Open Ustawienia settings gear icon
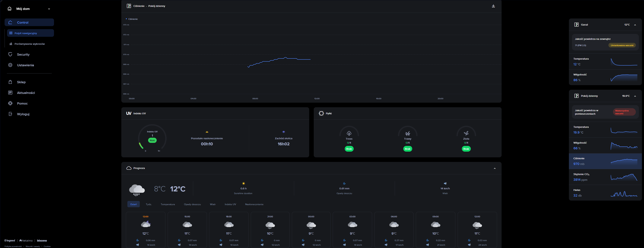Screen dimensions: 644x248 pyautogui.click(x=10, y=65)
